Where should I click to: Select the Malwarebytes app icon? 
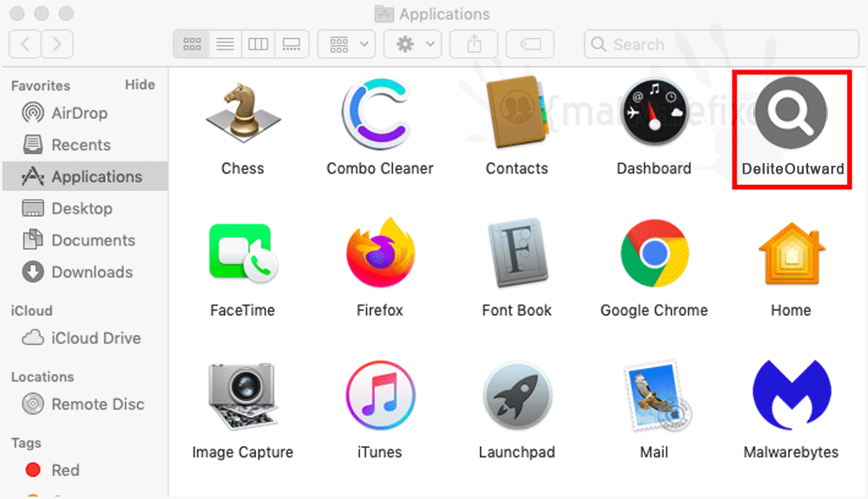792,395
